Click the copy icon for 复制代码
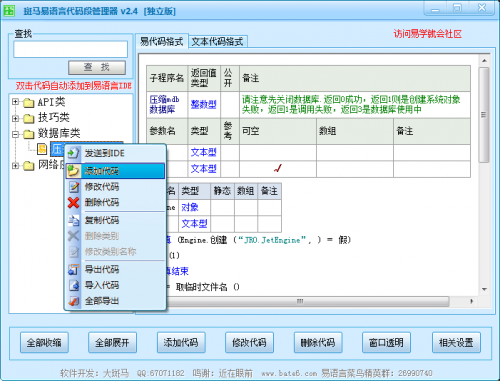Image resolution: width=500 pixels, height=381 pixels. 73,220
